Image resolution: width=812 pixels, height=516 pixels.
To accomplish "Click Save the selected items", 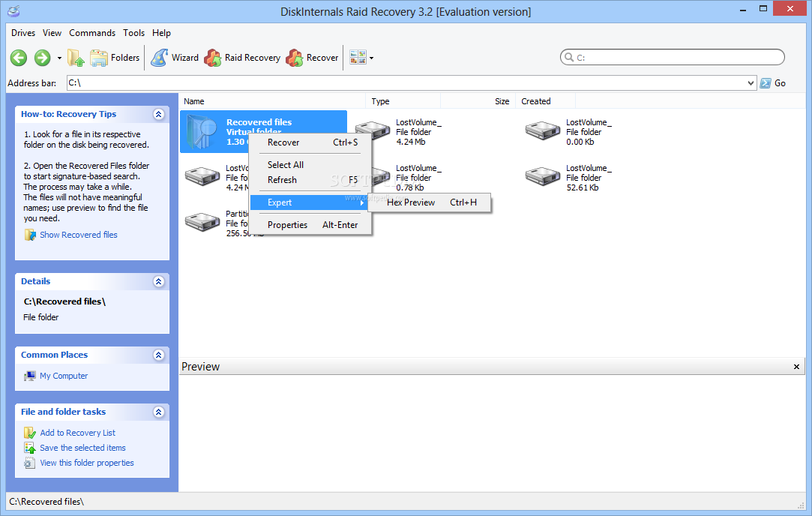I will click(83, 448).
